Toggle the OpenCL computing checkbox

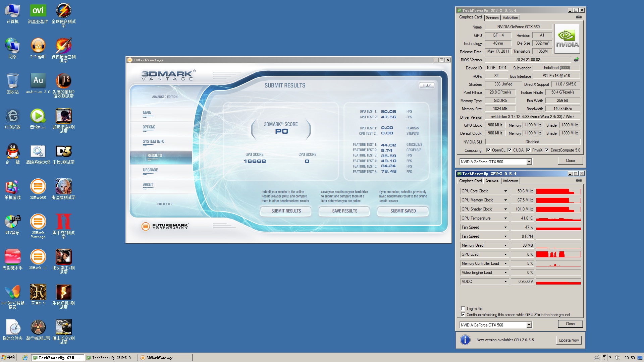488,150
